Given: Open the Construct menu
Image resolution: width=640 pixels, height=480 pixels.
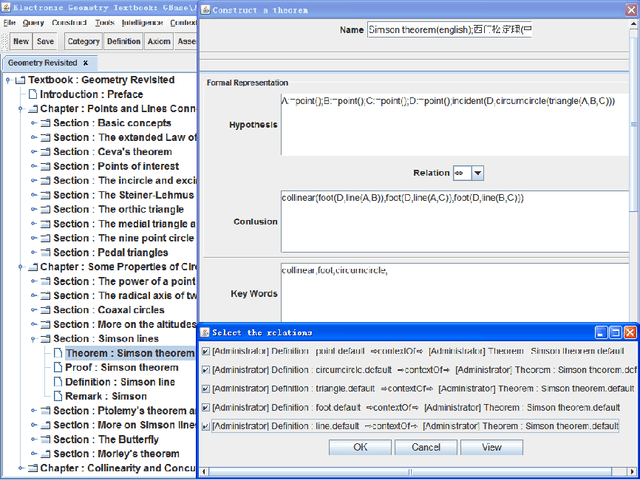Looking at the screenshot, I should coord(69,23).
